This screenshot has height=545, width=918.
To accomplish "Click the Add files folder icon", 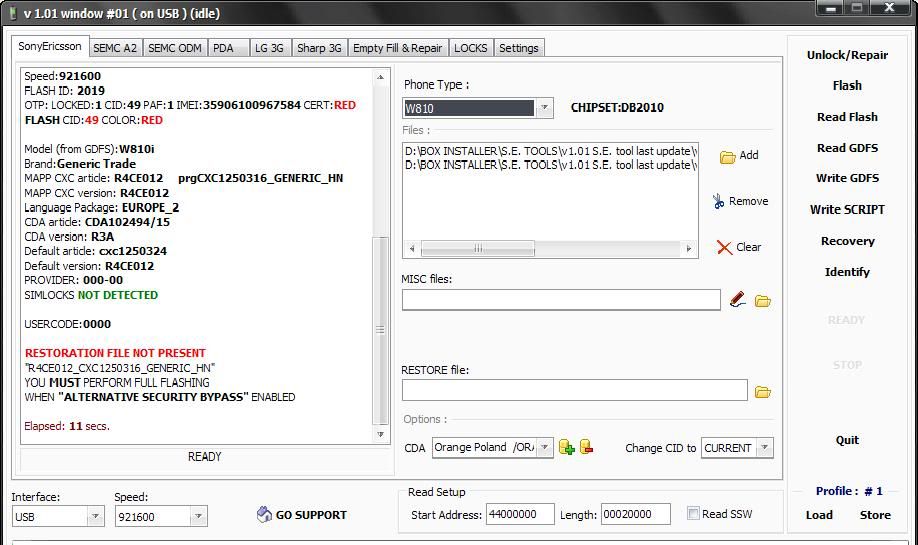I will pos(727,157).
